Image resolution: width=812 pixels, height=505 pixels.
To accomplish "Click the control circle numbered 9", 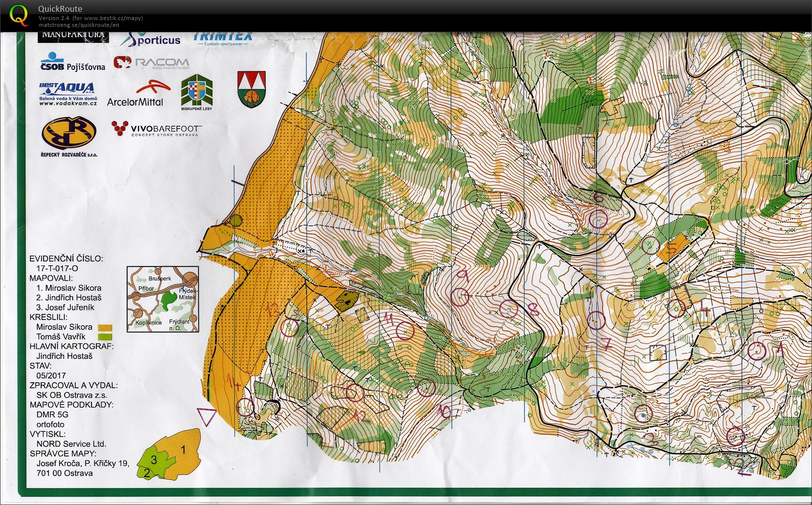I will [x=459, y=297].
